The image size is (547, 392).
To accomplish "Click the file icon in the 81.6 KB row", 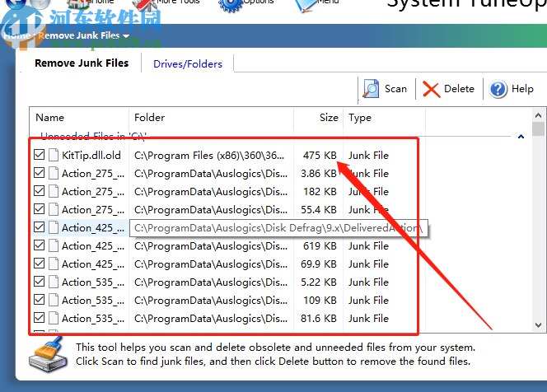I will pos(54,318).
